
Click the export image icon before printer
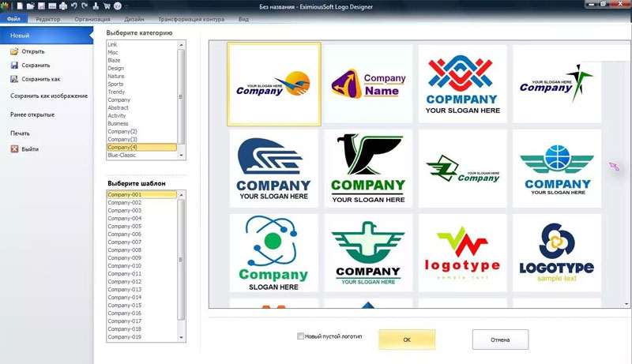[x=52, y=6]
